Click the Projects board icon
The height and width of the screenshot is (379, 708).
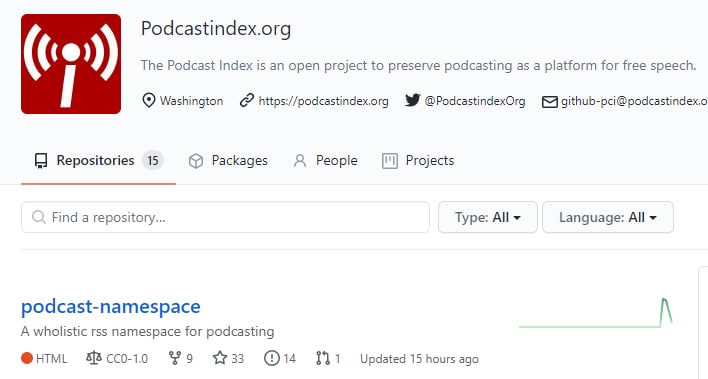pyautogui.click(x=390, y=161)
